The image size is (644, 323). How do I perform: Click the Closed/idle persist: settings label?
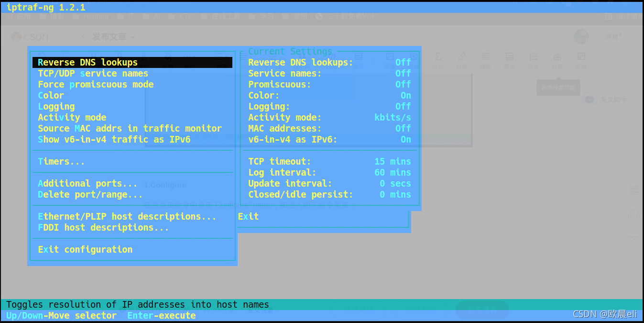pos(301,194)
